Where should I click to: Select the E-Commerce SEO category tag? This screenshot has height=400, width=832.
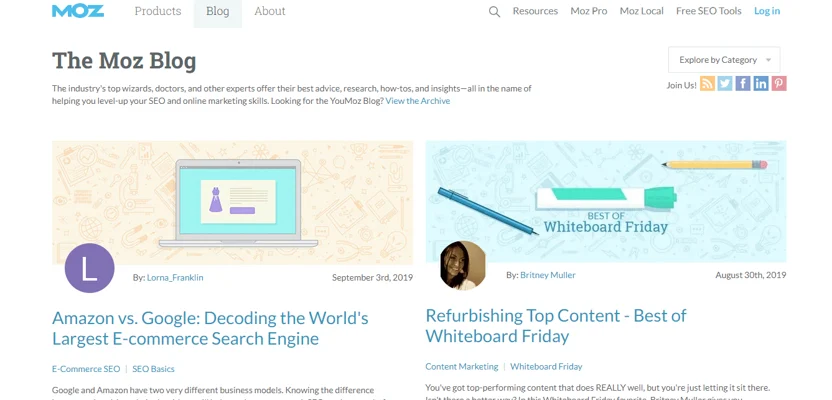[x=86, y=369]
